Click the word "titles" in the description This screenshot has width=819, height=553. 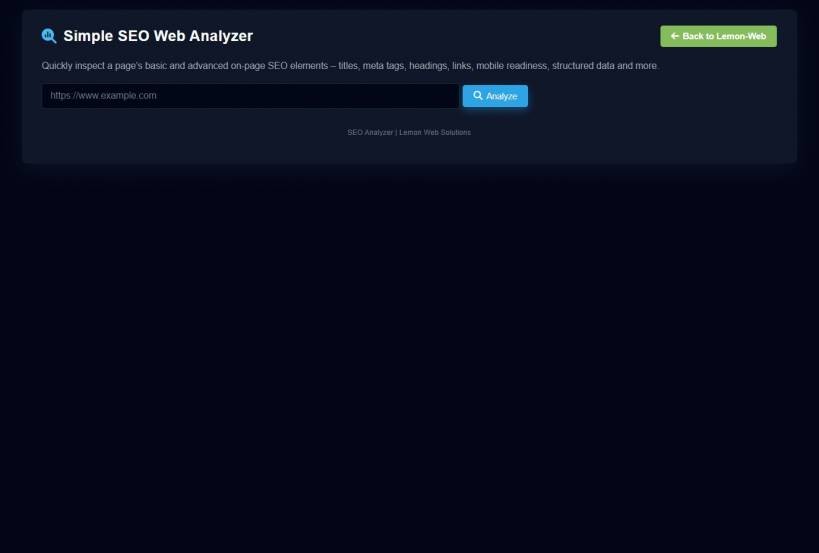[x=348, y=66]
